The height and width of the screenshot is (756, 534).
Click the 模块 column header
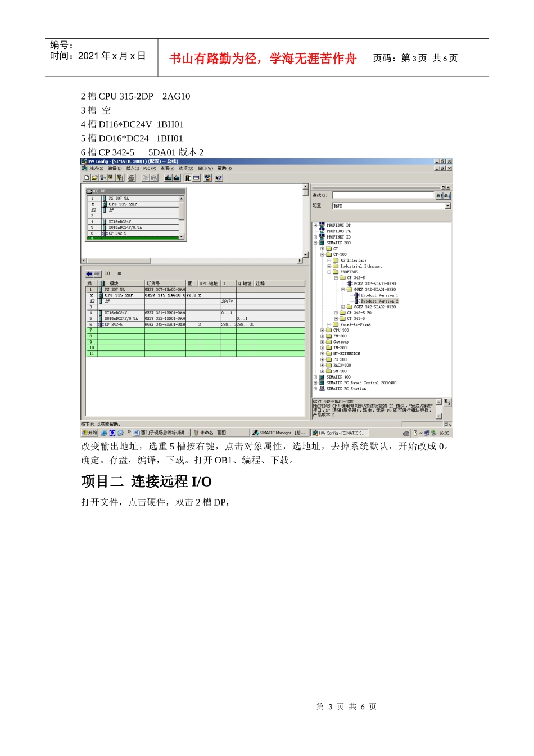point(122,283)
